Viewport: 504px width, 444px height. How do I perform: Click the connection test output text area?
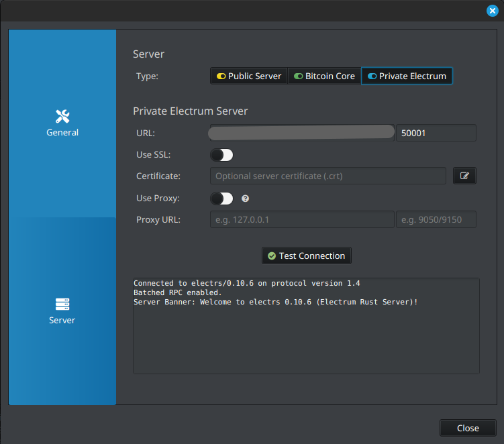(306, 326)
